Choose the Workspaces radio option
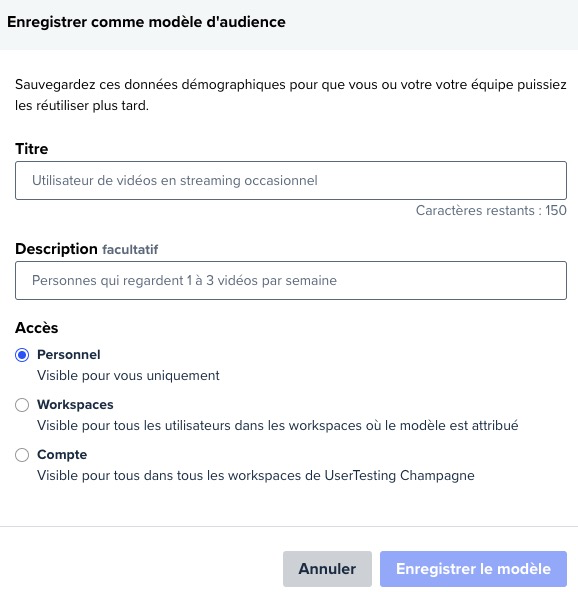Viewport: 578px width, 595px height. pos(22,405)
